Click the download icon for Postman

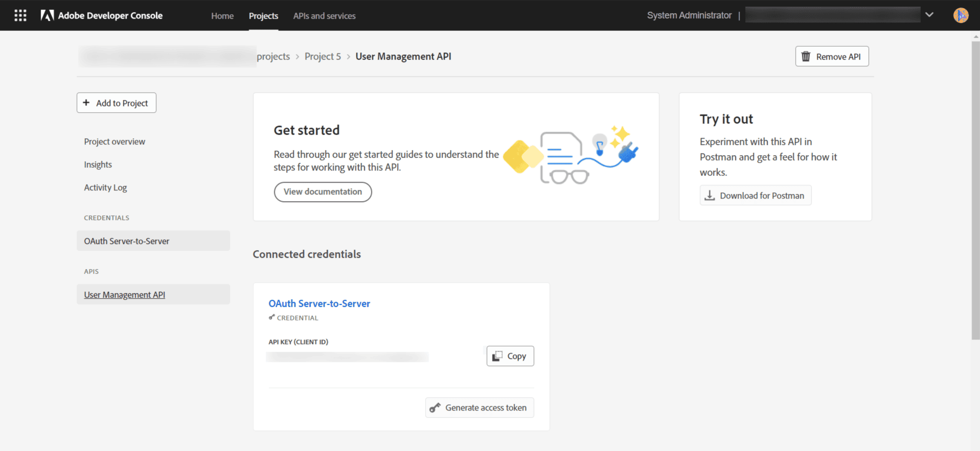click(710, 196)
